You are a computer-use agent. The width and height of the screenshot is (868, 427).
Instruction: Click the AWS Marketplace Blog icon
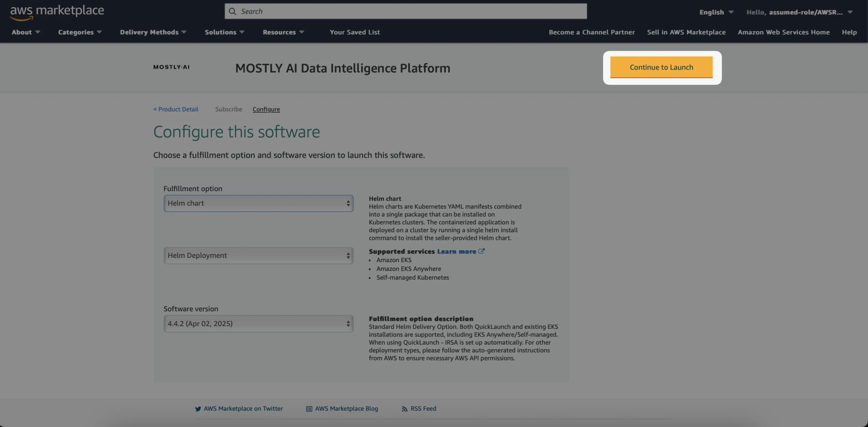[x=309, y=409]
